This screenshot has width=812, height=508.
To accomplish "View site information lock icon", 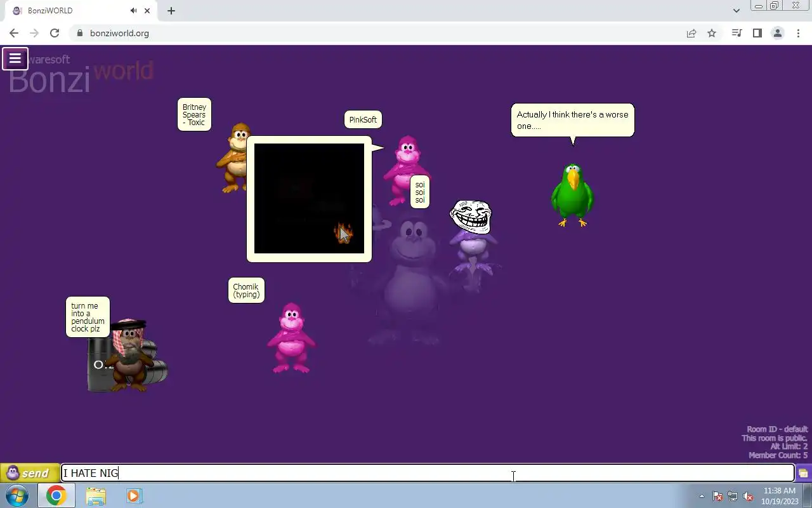I will [x=80, y=33].
